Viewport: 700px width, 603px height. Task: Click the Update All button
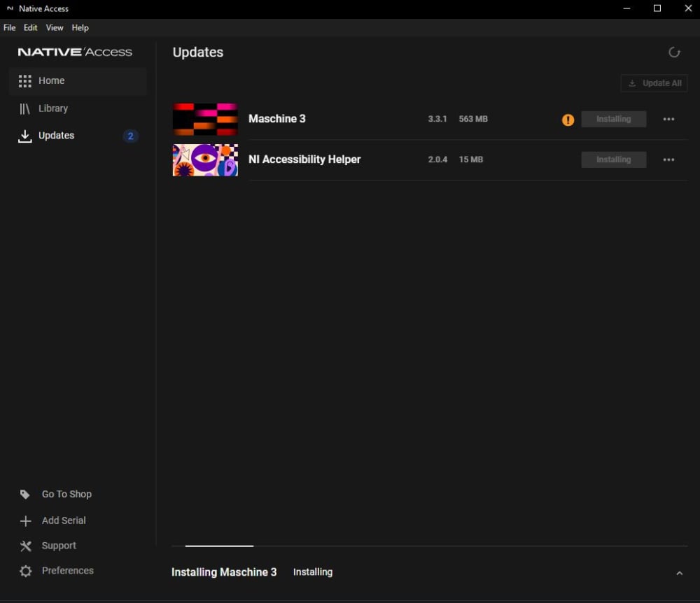[x=654, y=83]
